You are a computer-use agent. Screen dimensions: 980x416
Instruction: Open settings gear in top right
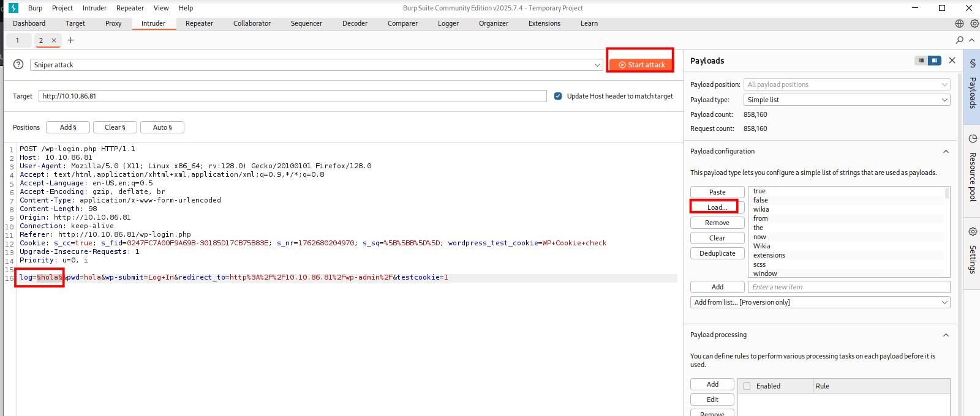pos(974,23)
